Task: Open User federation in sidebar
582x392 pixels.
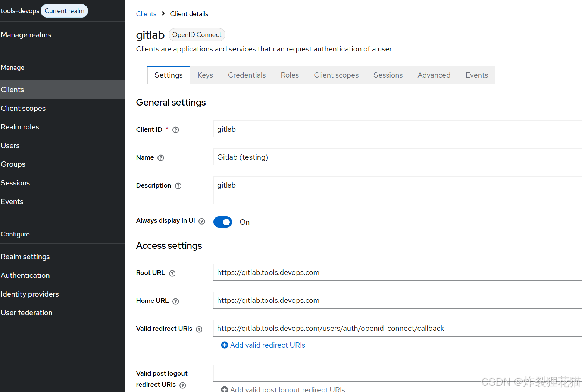Action: click(62, 313)
